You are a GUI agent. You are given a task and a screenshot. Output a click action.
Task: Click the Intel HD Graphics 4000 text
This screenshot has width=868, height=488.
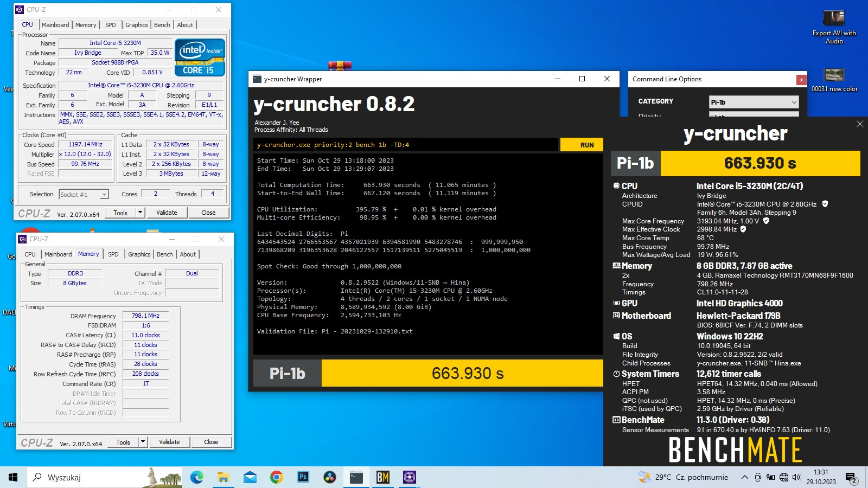pyautogui.click(x=739, y=303)
